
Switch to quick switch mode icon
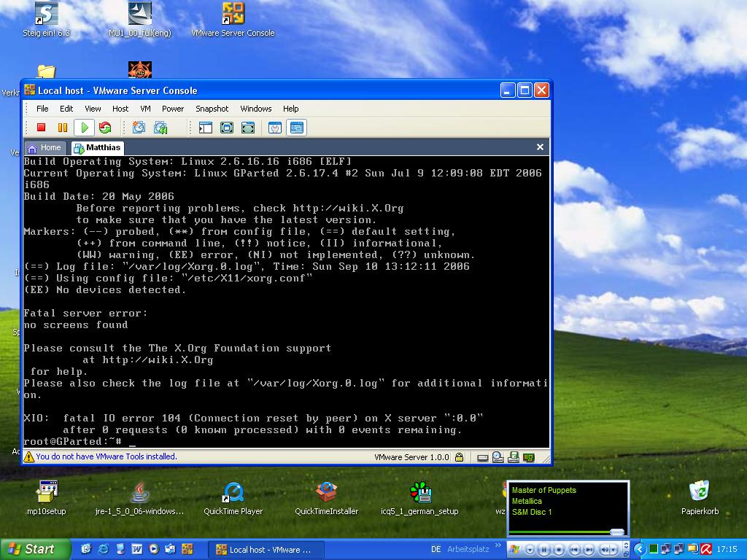pyautogui.click(x=227, y=128)
